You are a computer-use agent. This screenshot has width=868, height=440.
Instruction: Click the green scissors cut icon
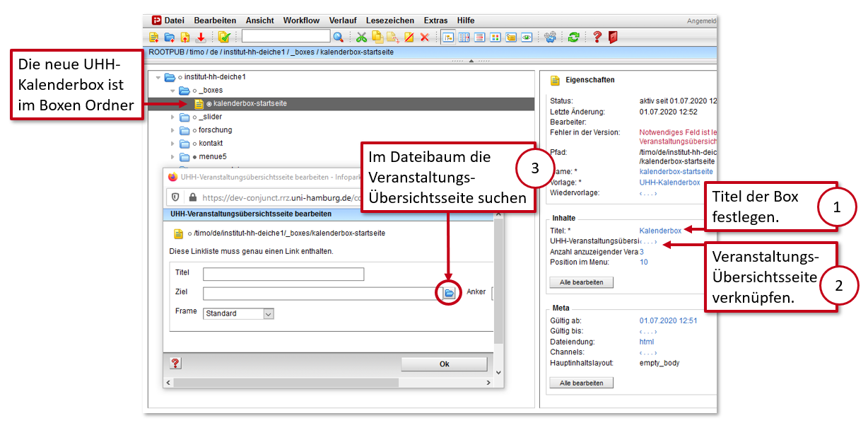tap(361, 37)
